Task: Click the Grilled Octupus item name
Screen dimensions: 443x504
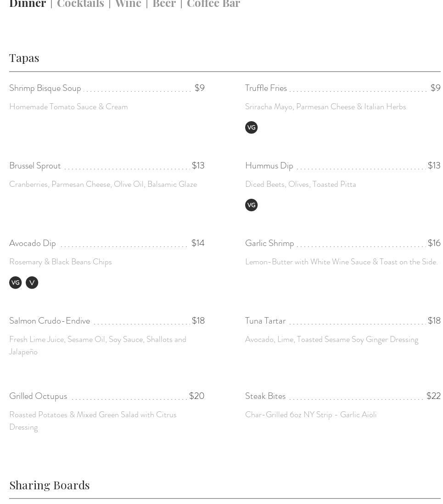Action: coord(38,396)
